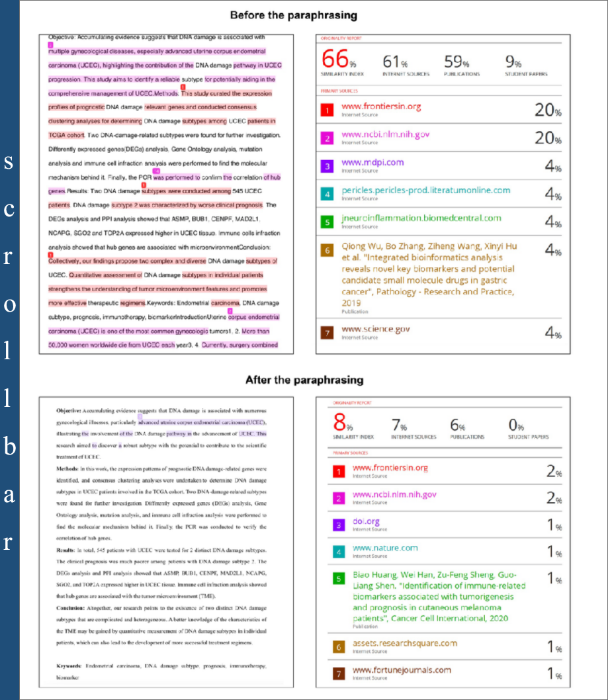Open www.frontiersin.org link in the 8% report

(x=390, y=468)
